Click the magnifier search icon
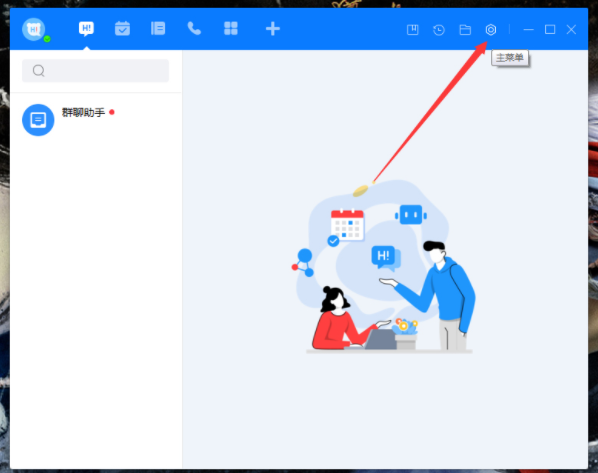The width and height of the screenshot is (598, 473). (39, 71)
